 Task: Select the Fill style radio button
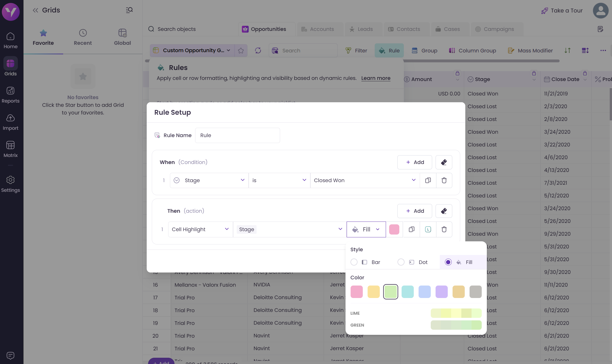pos(448,262)
